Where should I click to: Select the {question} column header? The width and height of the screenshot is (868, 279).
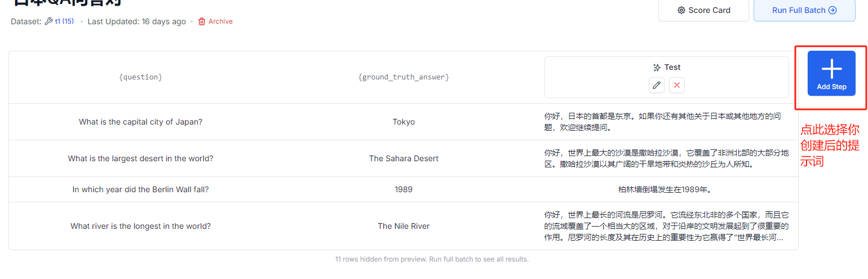(x=140, y=77)
